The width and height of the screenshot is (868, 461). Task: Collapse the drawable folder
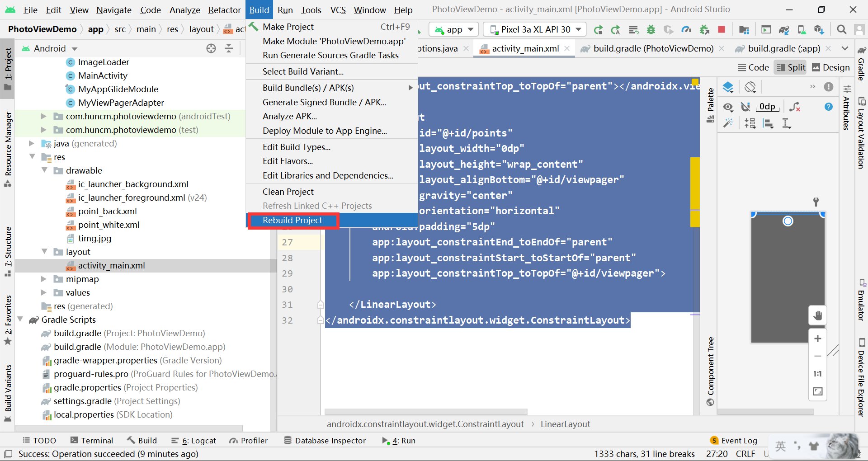click(x=44, y=170)
